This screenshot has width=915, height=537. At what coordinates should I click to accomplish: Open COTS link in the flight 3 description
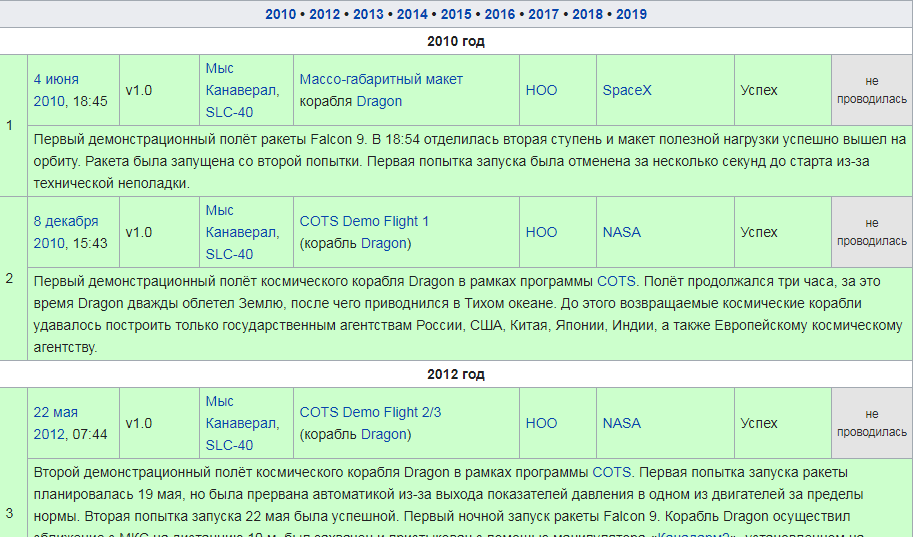pyautogui.click(x=612, y=472)
